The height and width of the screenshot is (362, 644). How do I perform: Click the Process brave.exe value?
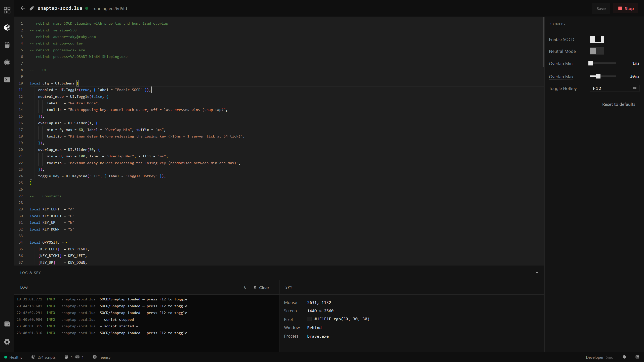coord(318,336)
